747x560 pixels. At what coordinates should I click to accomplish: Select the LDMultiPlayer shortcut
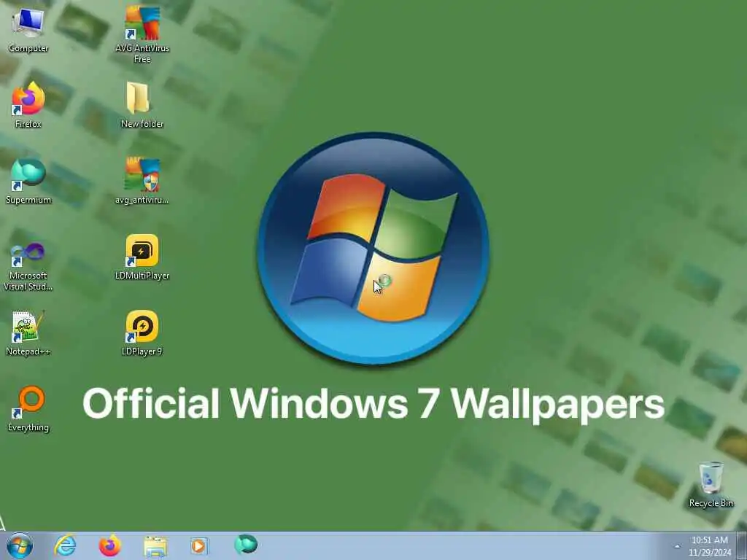(x=142, y=257)
